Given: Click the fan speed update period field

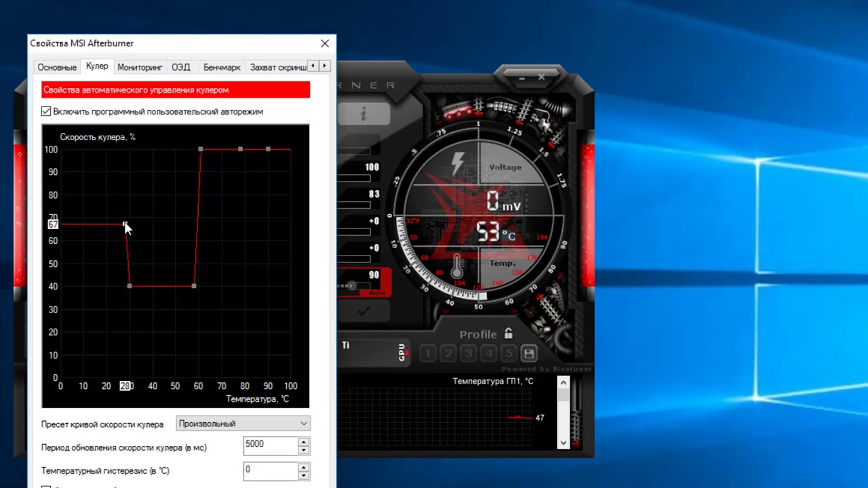Looking at the screenshot, I should click(x=271, y=445).
